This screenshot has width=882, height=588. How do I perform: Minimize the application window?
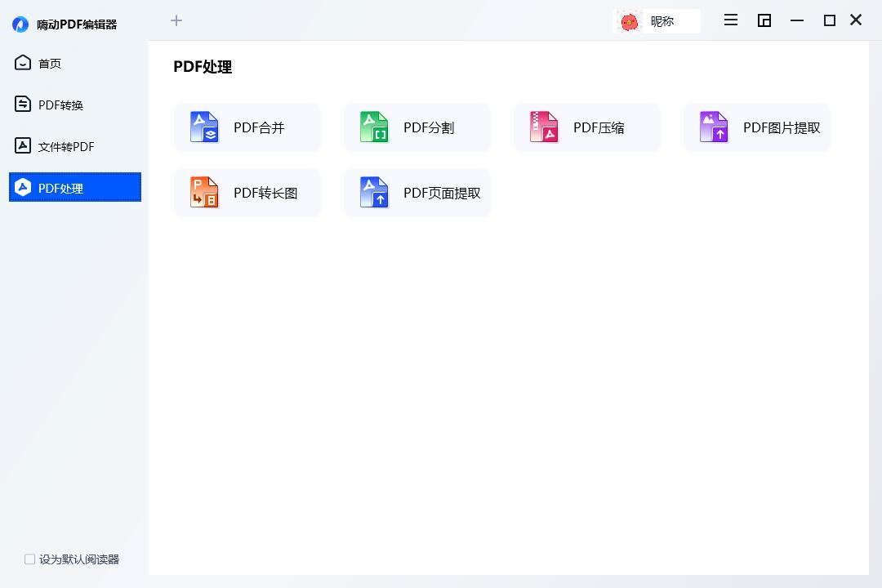coord(796,20)
